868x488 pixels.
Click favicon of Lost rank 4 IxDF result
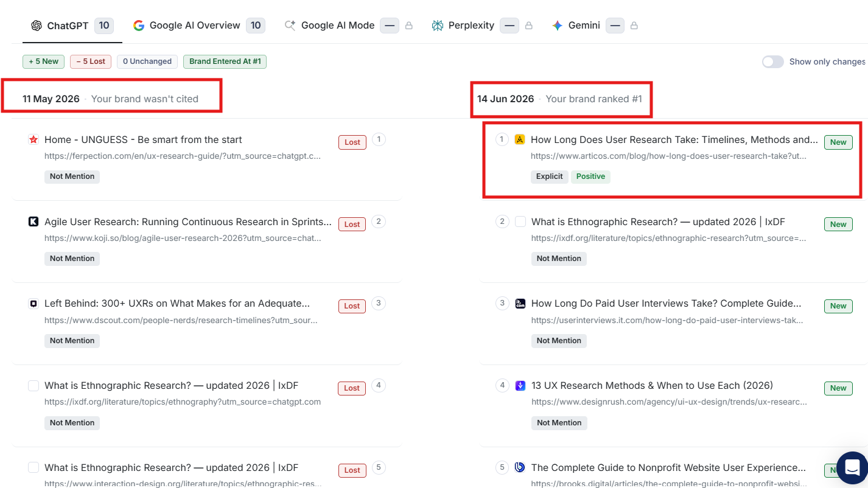point(33,386)
